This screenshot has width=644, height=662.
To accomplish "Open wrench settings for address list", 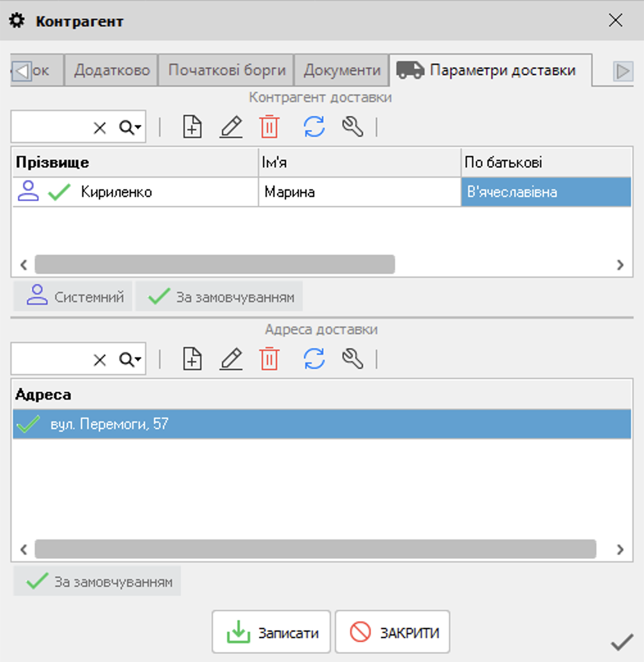I will (x=353, y=359).
